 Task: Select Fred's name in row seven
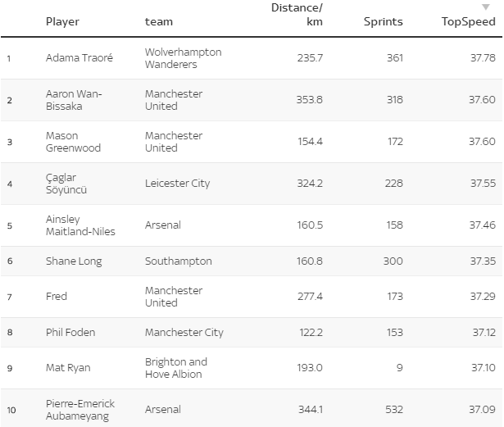(x=57, y=297)
